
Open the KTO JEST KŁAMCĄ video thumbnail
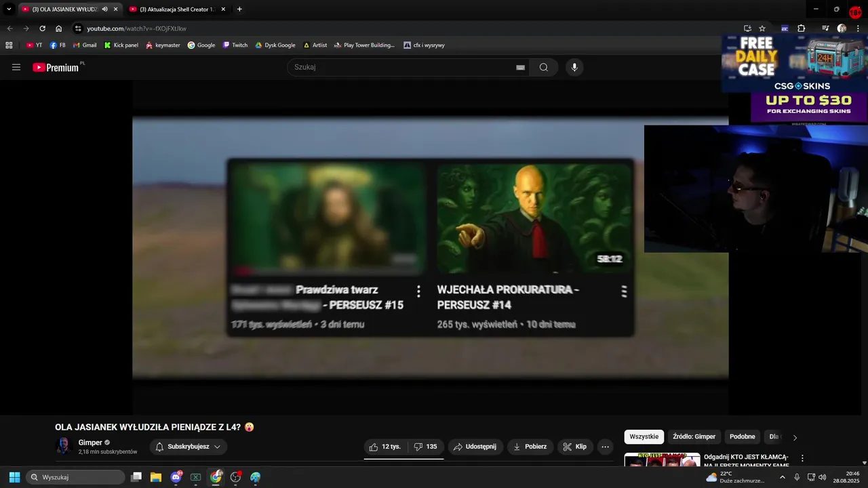[662, 460]
